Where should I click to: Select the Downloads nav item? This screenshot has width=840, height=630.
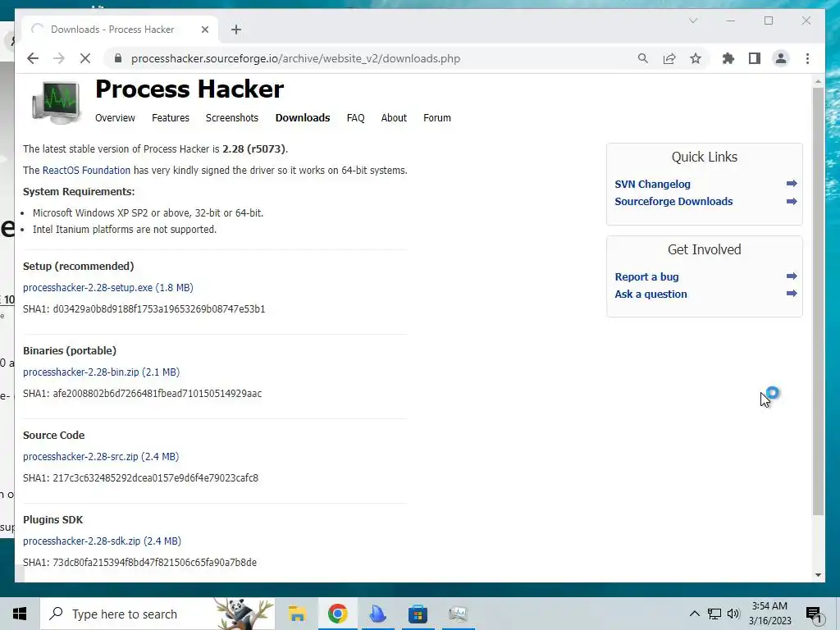pyautogui.click(x=303, y=118)
